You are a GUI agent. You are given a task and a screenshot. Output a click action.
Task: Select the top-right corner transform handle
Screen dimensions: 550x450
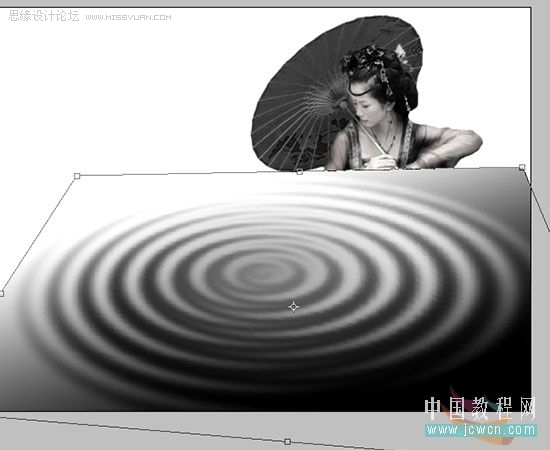click(x=522, y=167)
